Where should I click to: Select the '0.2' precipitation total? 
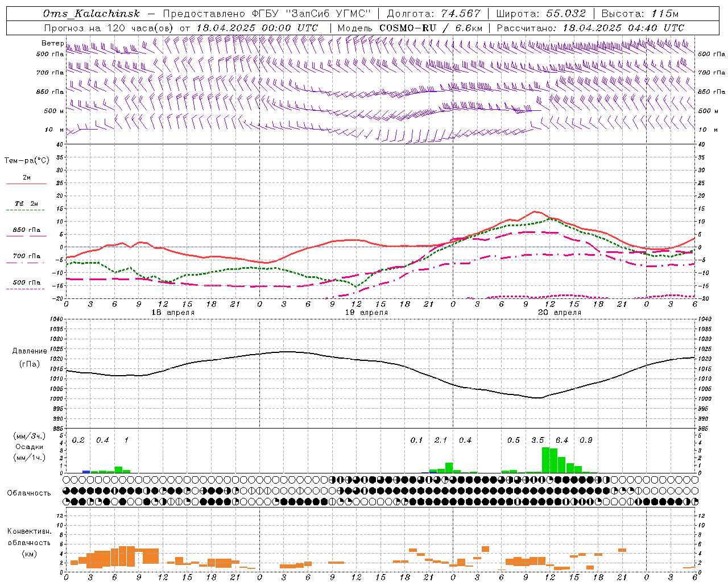pyautogui.click(x=78, y=440)
